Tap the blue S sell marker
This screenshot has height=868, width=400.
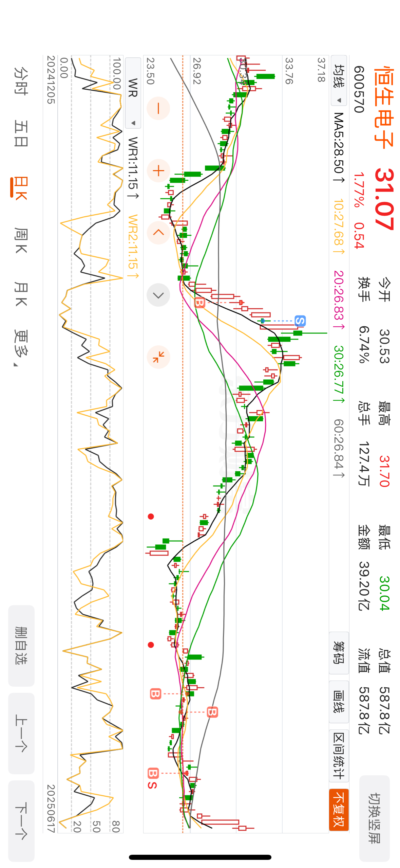click(x=300, y=321)
